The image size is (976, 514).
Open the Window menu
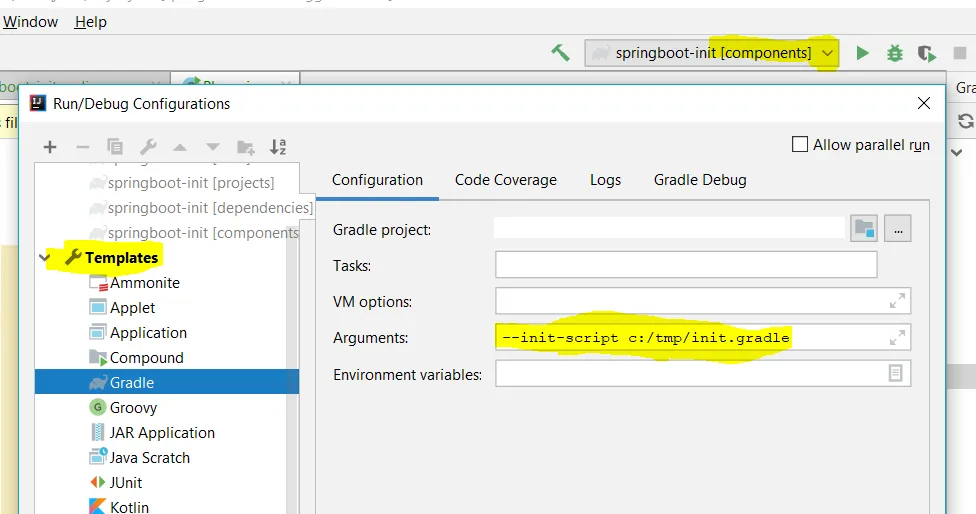30,22
